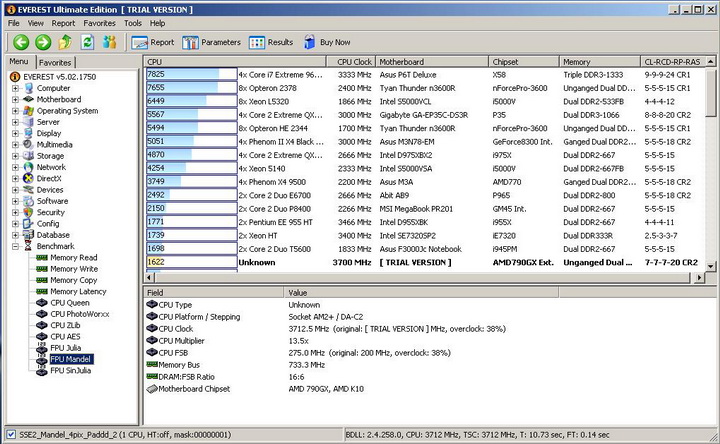The width and height of the screenshot is (720, 444).
Task: Show benchmark Results
Action: 271,42
